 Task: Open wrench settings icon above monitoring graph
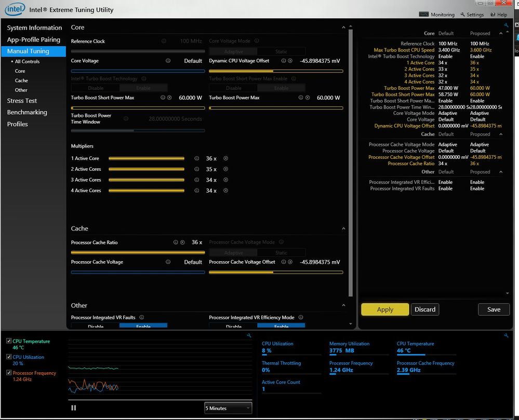coord(249,336)
